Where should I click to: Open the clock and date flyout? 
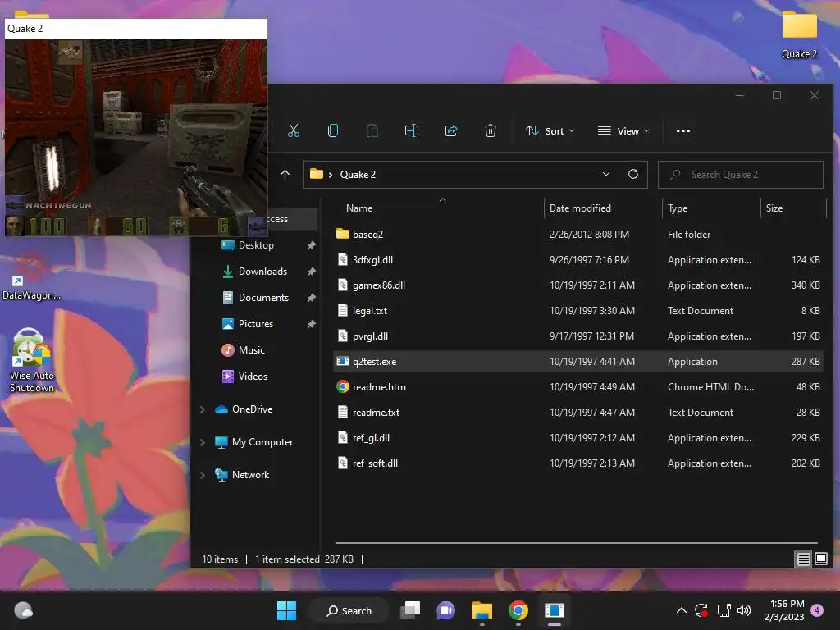pyautogui.click(x=784, y=610)
